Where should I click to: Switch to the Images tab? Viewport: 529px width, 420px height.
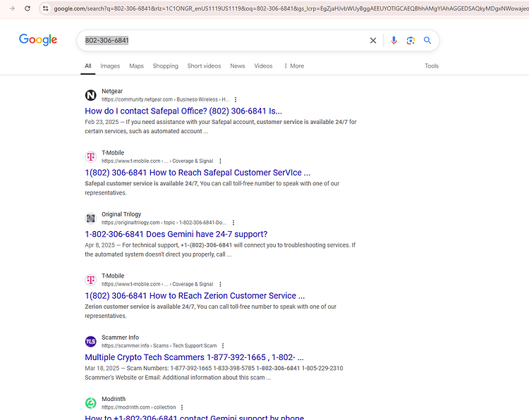[110, 66]
